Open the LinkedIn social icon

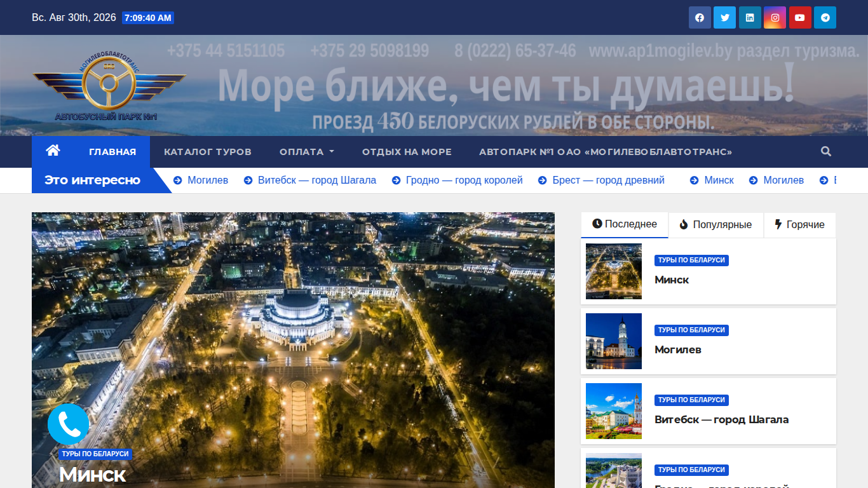point(750,18)
